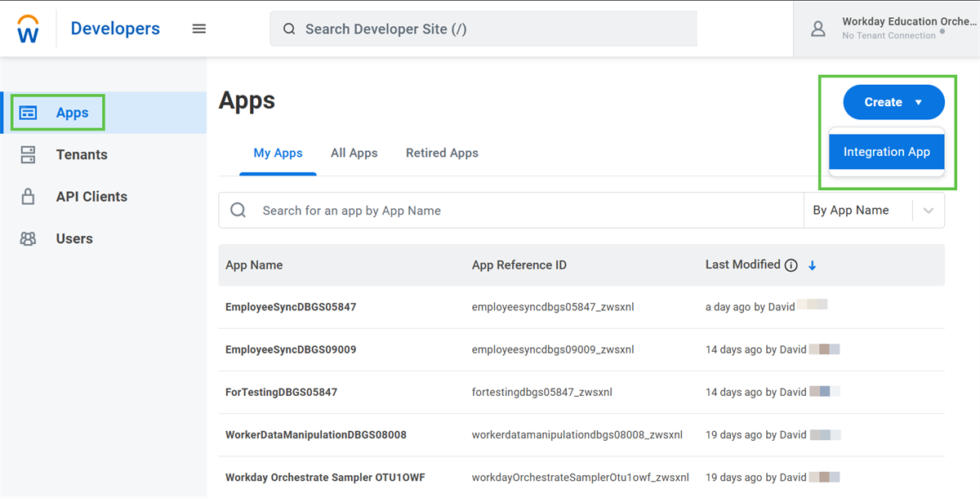The image size is (980, 498).
Task: Click the Developers site title link
Action: [115, 29]
